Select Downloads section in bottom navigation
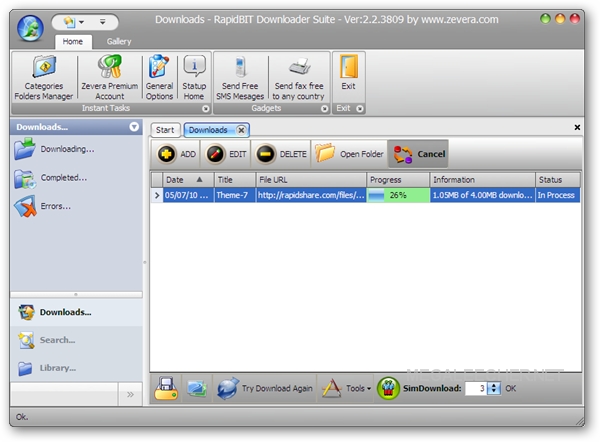 pyautogui.click(x=76, y=312)
